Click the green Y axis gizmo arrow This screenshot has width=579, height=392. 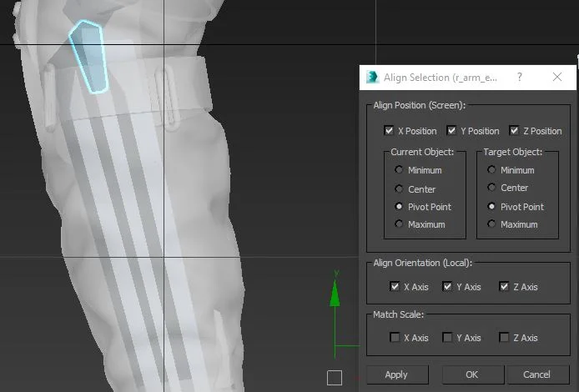pos(335,294)
